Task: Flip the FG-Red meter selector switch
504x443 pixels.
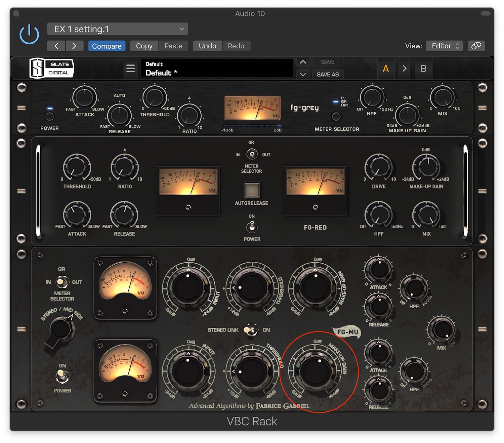Action: coord(252,154)
